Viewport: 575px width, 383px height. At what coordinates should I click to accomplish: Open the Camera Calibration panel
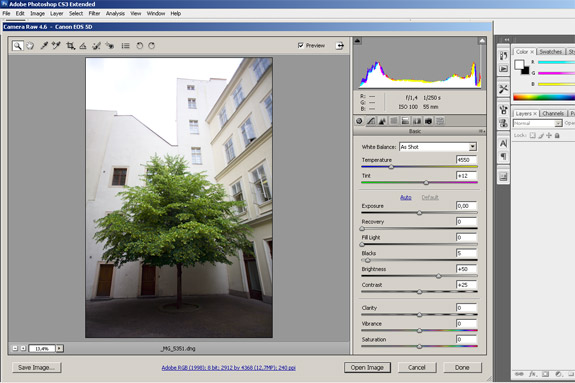pos(428,121)
